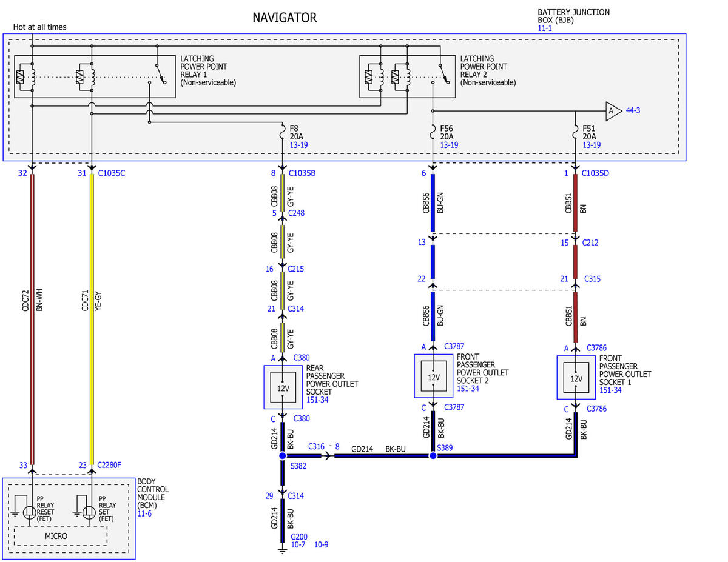Screen dimensions: 728x562
Task: Select connector label C1035D
Action: [595, 173]
